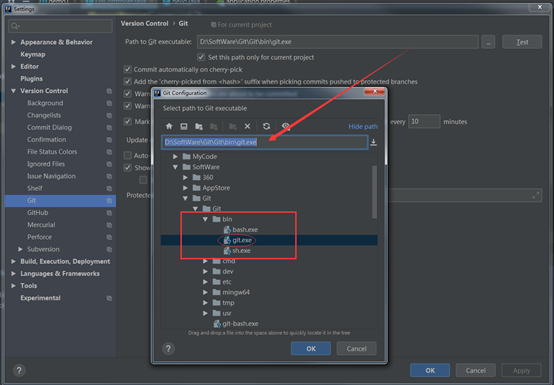The height and width of the screenshot is (385, 554).
Task: Click Cancel in Git Configuration dialog
Action: 356,349
